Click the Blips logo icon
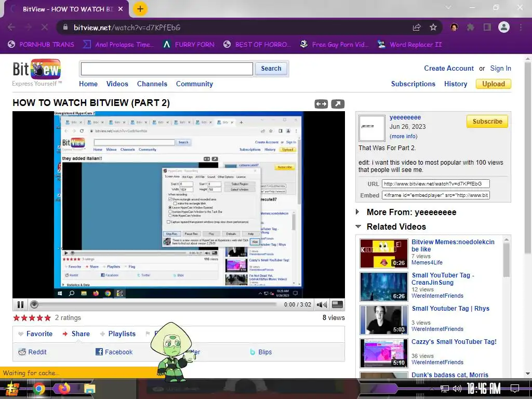532x399 pixels. (252, 352)
